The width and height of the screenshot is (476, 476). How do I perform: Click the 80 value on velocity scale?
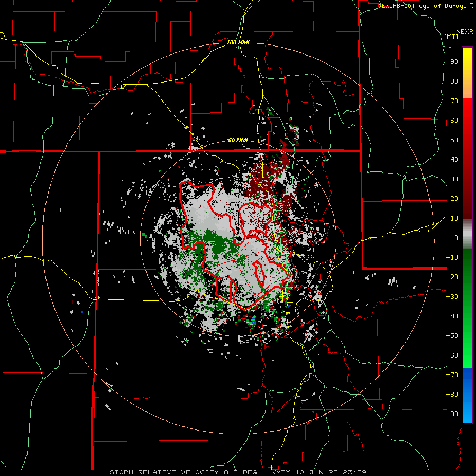pos(454,81)
